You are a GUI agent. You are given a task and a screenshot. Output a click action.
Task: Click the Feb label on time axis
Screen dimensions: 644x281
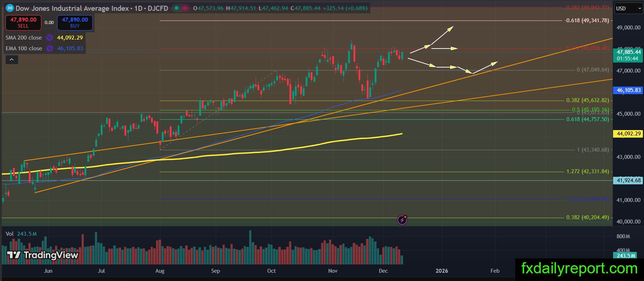point(495,271)
